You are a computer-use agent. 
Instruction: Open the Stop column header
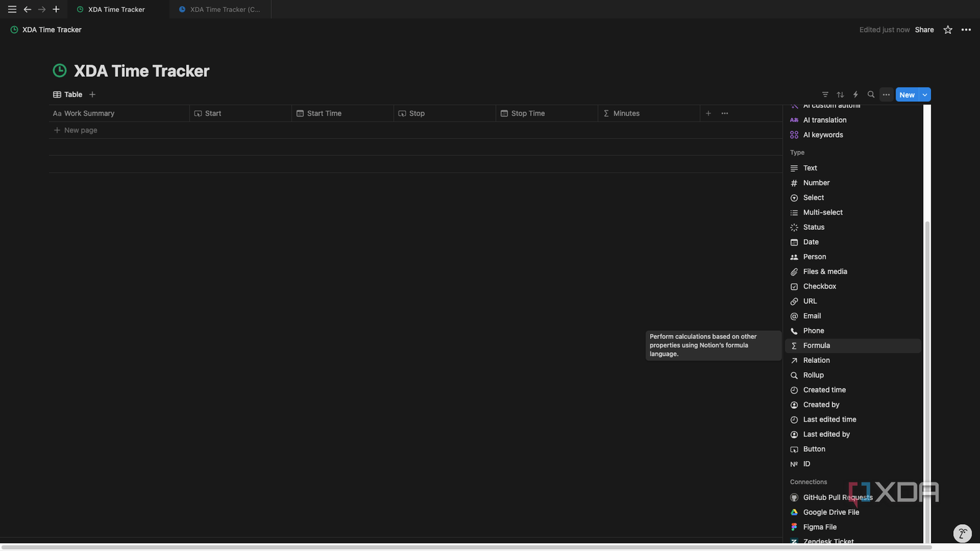point(444,114)
